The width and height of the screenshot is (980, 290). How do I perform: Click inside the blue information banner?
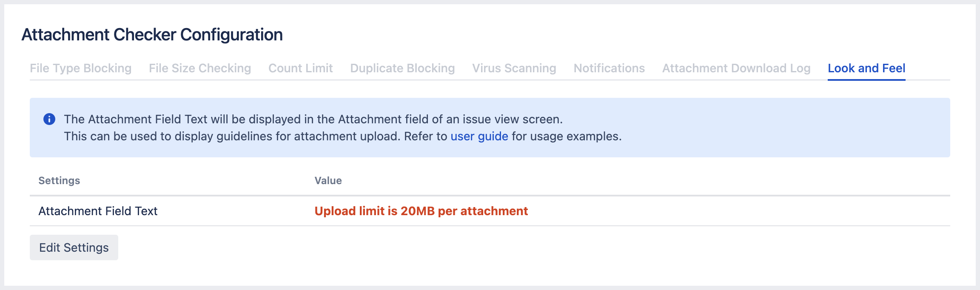click(489, 128)
